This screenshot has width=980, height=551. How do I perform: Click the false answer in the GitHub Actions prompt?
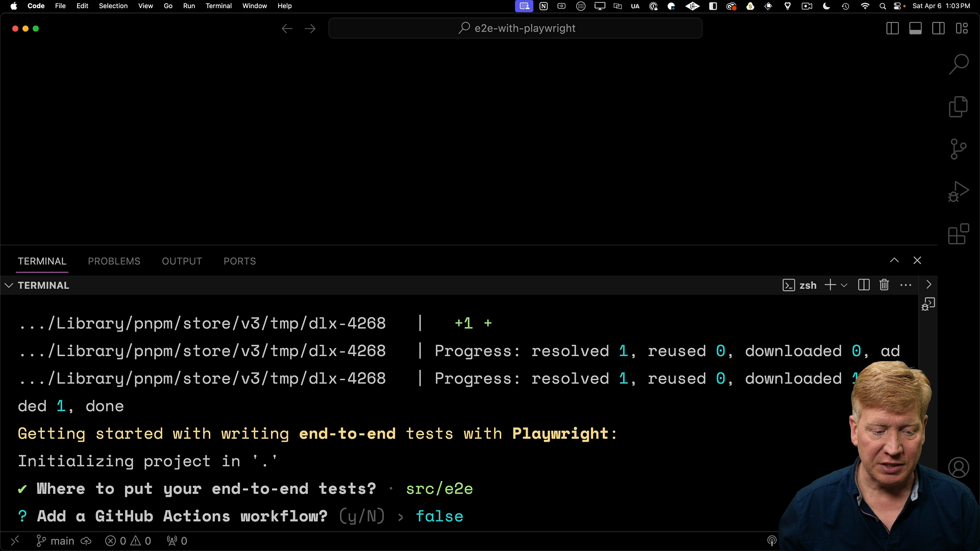(439, 516)
